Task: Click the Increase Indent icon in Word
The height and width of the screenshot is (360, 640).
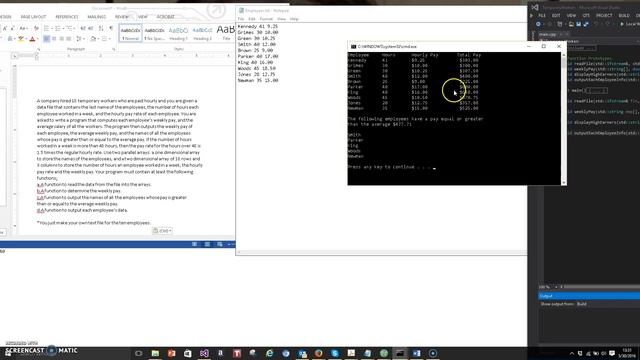Action: tap(91, 28)
